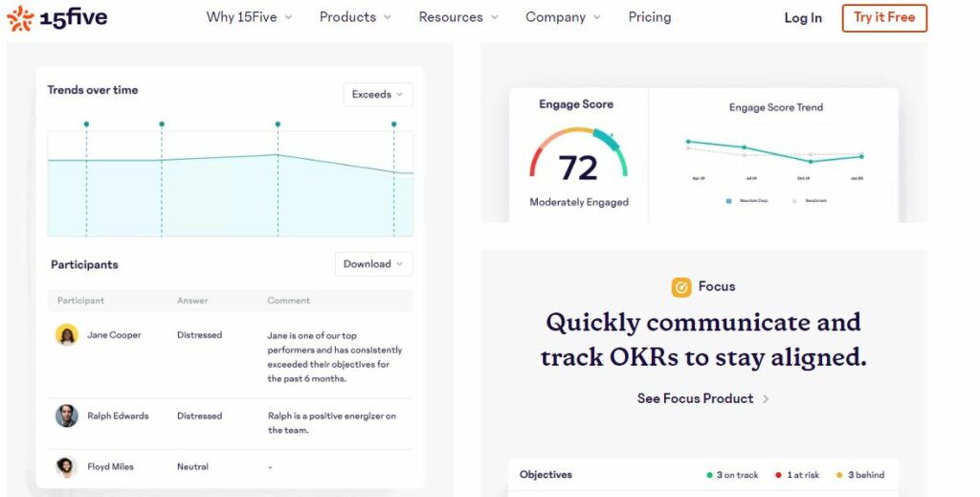Open the Company menu
This screenshot has width=980, height=497.
point(563,17)
